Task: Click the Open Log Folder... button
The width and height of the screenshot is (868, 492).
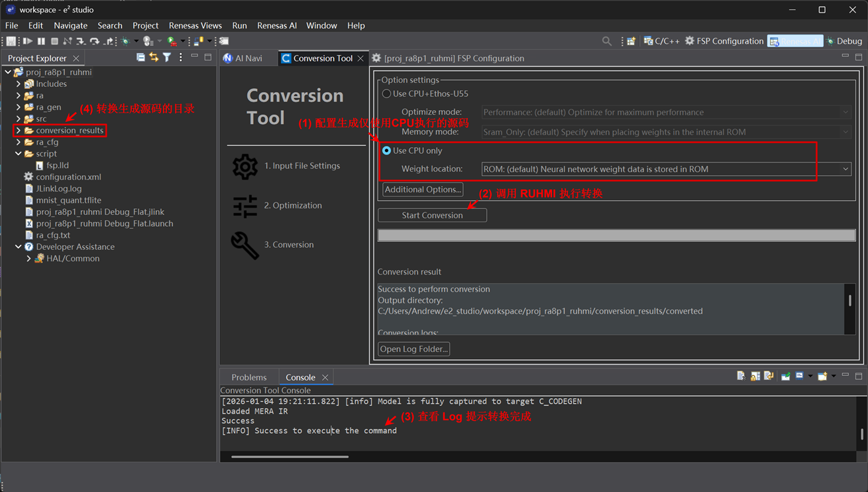Action: click(x=414, y=349)
